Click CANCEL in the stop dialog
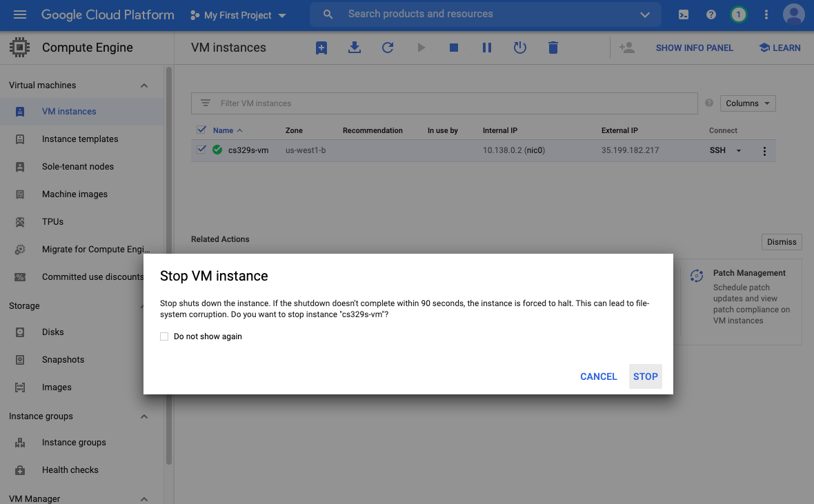This screenshot has height=504, width=814. (x=599, y=376)
